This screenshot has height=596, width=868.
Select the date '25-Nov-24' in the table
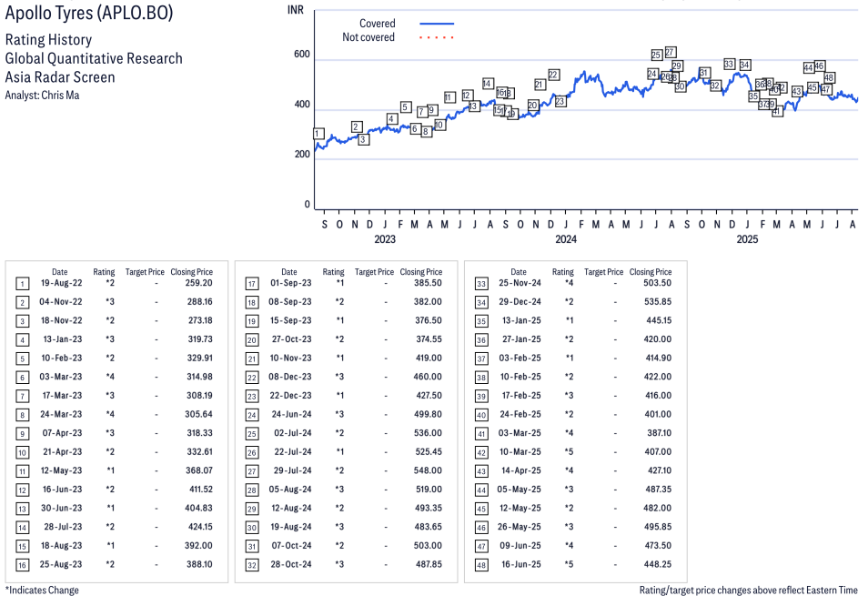click(x=520, y=283)
